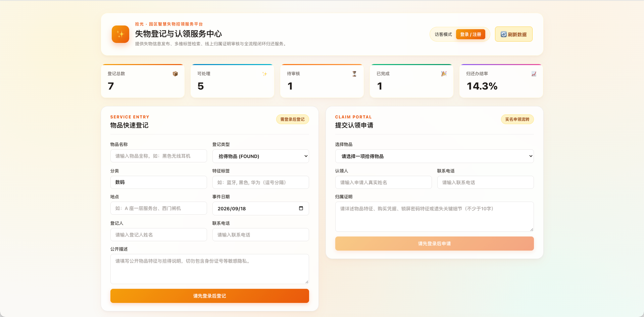Screen dimensions: 644x317
Task: Click the 访客模式 label
Action: click(x=443, y=34)
